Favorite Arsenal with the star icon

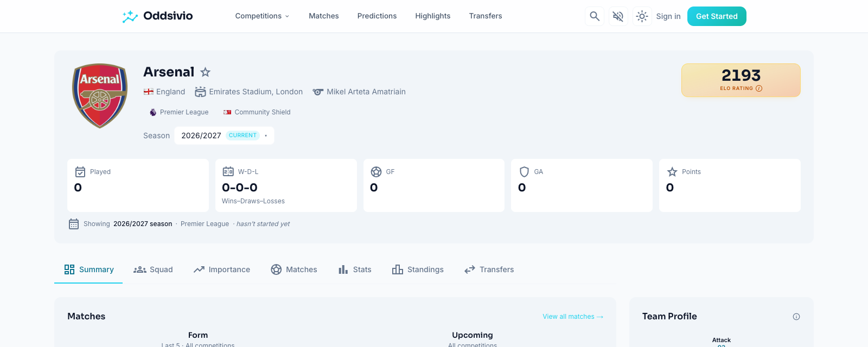click(205, 72)
